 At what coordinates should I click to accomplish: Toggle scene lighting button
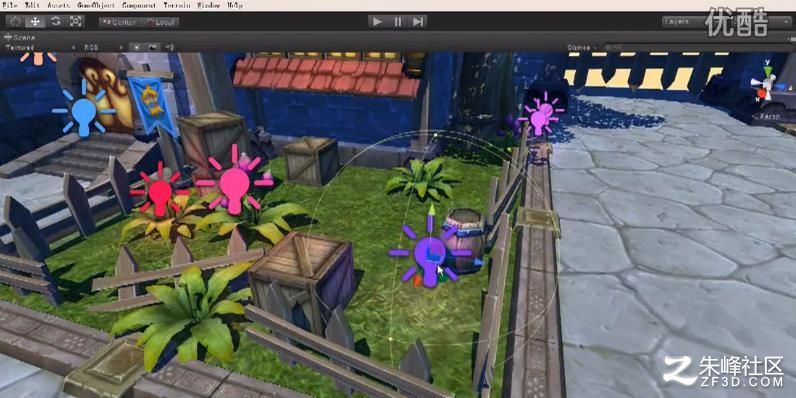[137, 47]
